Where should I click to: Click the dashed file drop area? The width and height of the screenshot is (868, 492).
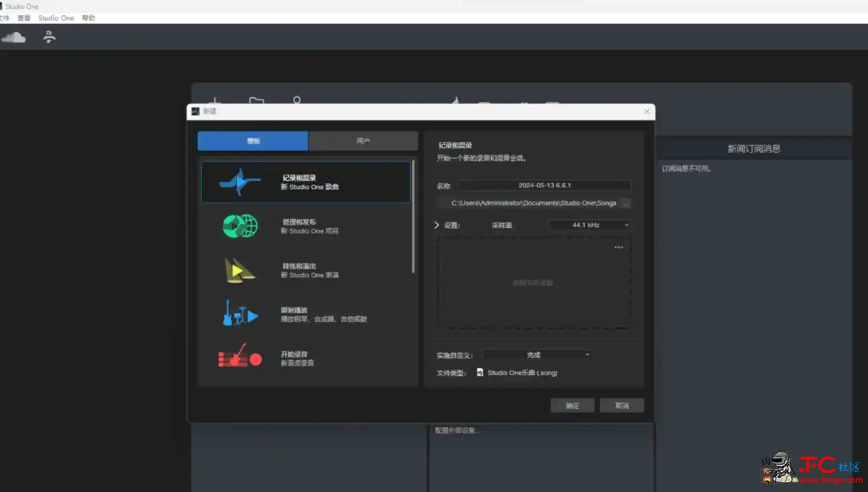point(533,282)
